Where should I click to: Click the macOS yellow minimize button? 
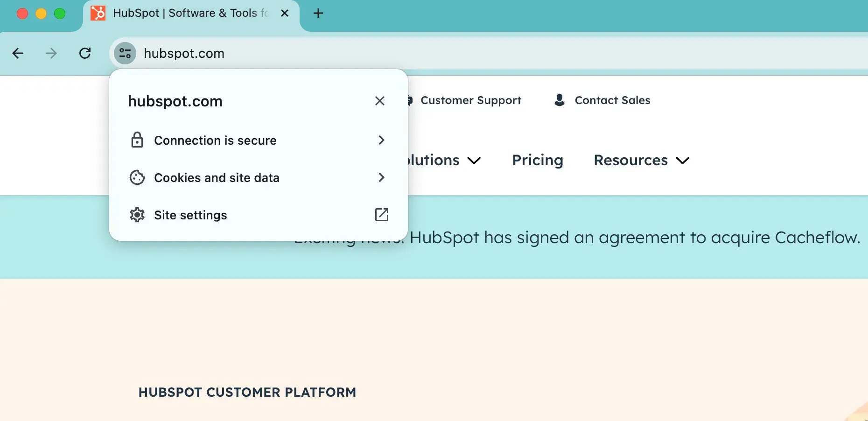click(x=41, y=14)
